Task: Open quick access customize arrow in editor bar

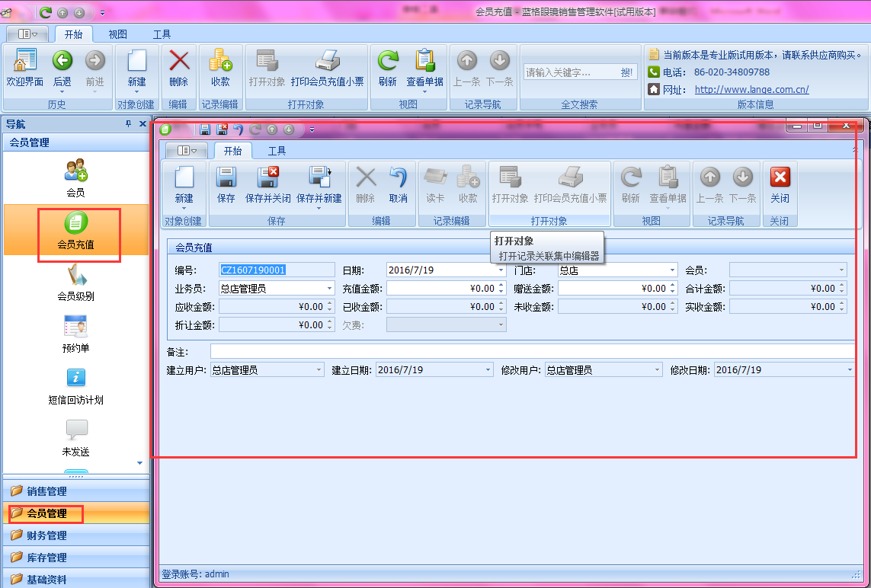Action: [312, 130]
